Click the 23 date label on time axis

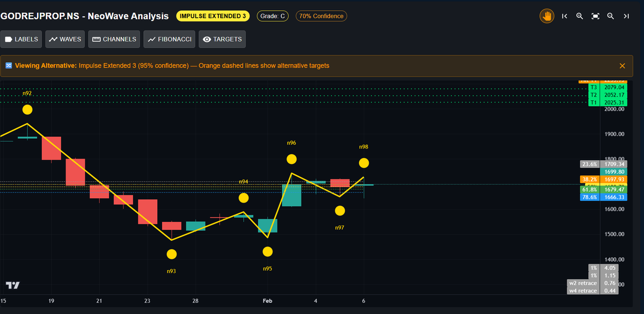pyautogui.click(x=148, y=301)
